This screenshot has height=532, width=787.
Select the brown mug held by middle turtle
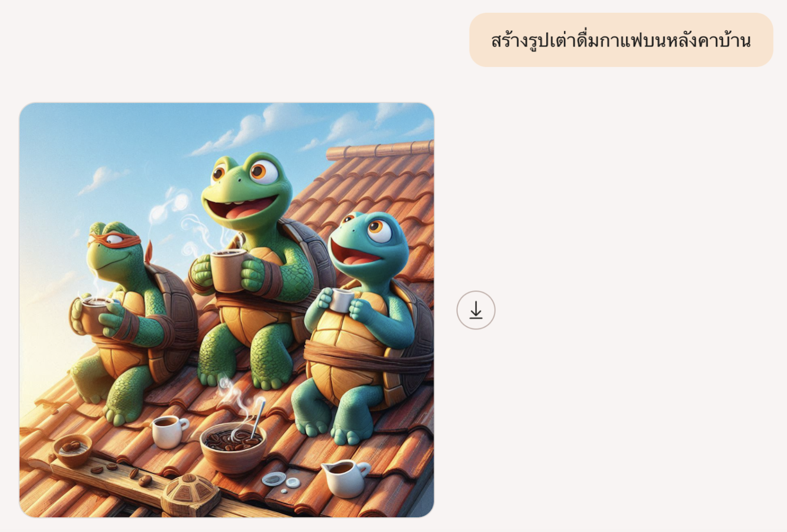click(228, 270)
